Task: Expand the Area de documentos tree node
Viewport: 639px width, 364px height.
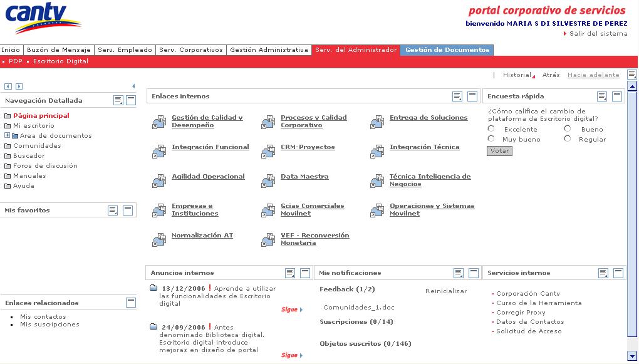Action: pos(7,135)
